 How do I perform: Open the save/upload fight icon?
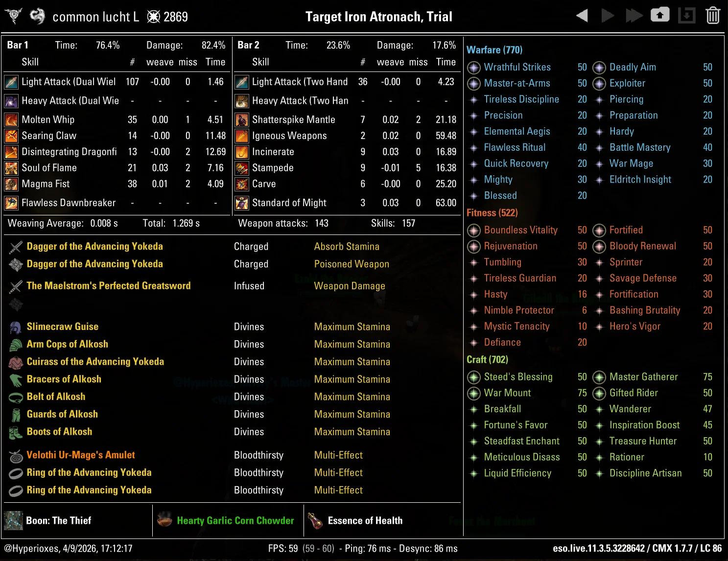pos(660,15)
